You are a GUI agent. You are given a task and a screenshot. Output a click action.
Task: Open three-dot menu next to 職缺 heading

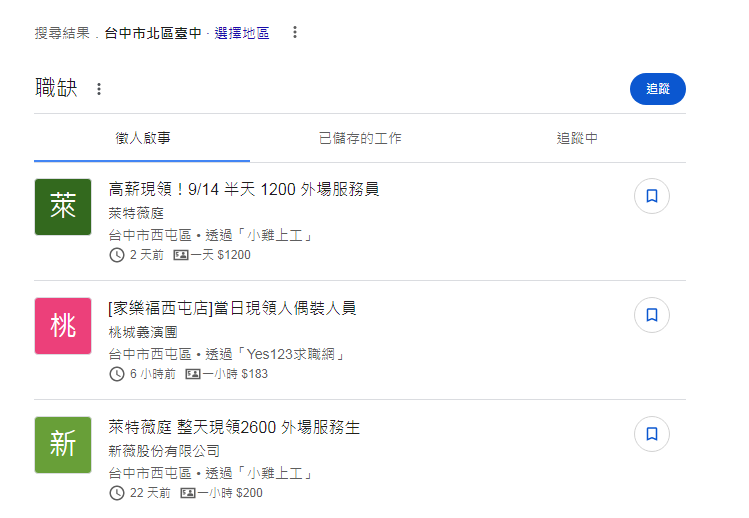point(98,89)
